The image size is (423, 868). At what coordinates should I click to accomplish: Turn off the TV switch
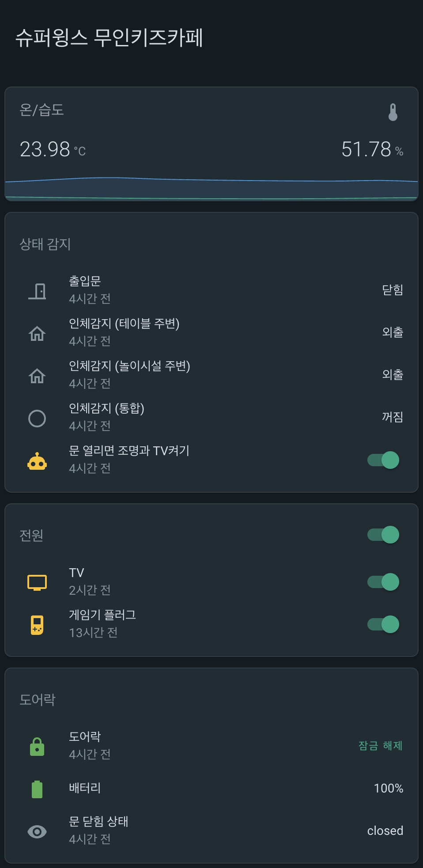383,582
